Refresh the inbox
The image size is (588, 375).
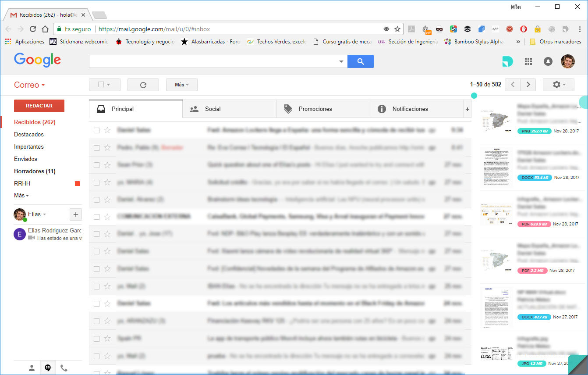143,84
